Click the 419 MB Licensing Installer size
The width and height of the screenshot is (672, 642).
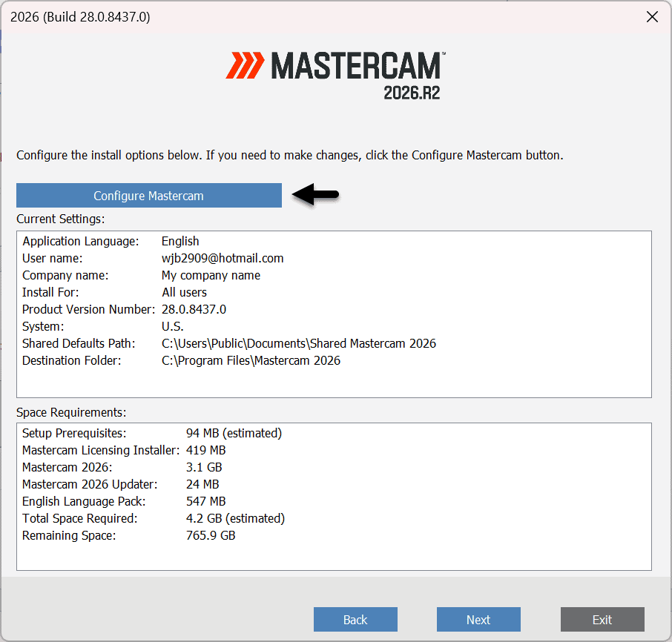(205, 450)
